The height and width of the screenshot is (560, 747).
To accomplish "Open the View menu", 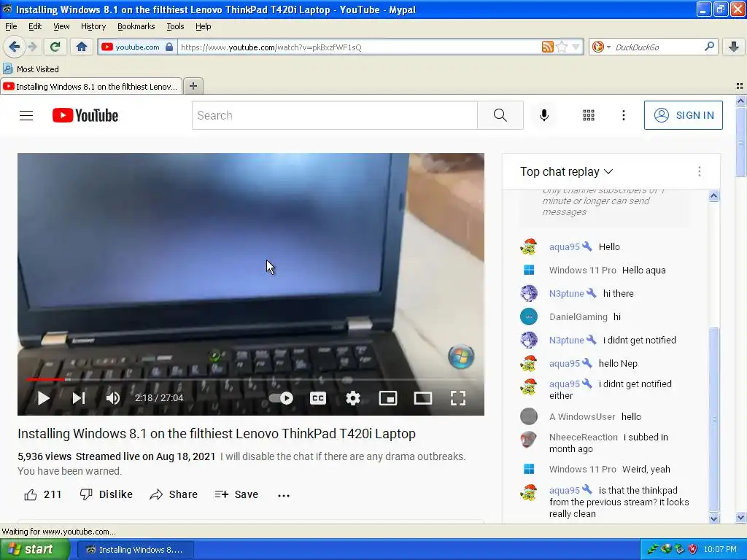I will point(61,26).
